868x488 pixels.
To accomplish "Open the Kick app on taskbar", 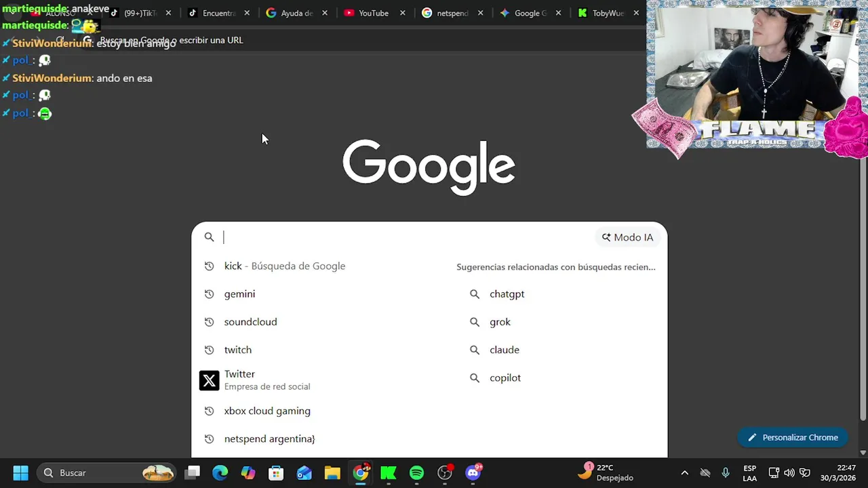I will pos(389,472).
